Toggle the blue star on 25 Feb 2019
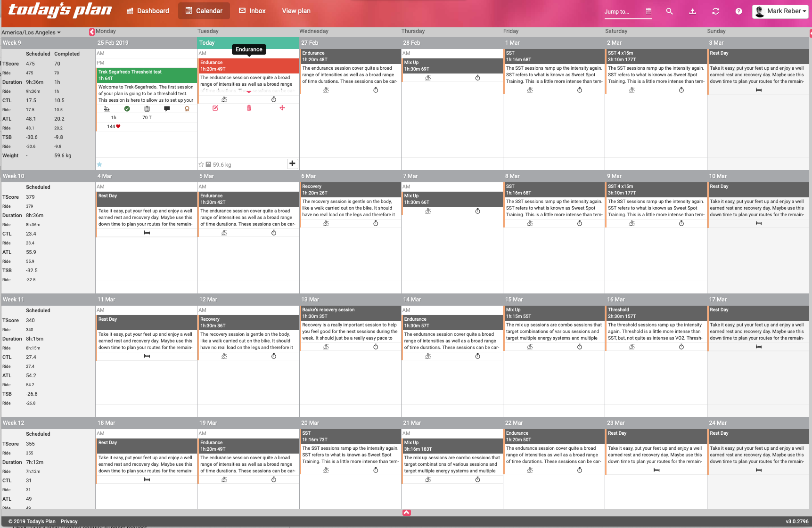 pyautogui.click(x=99, y=164)
